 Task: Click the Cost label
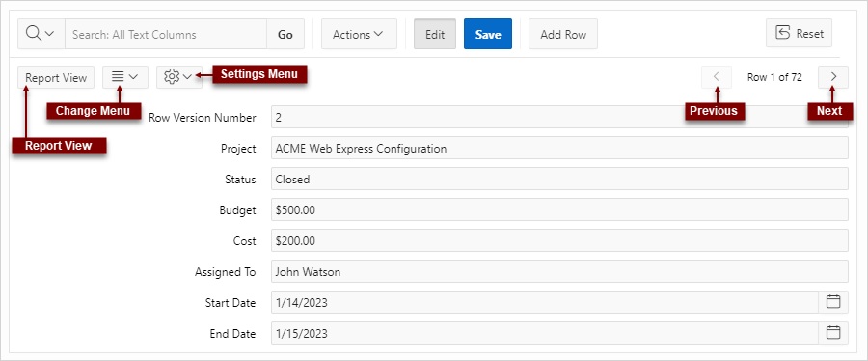tap(245, 241)
